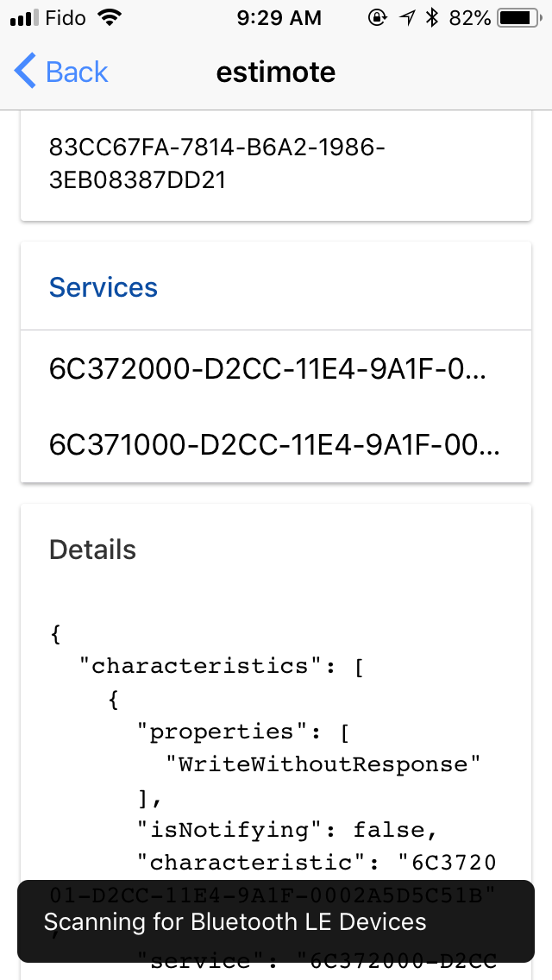Open service 6C371000-D2CC-11E4-9A1F
Image resolution: width=552 pixels, height=980 pixels.
pos(274,444)
